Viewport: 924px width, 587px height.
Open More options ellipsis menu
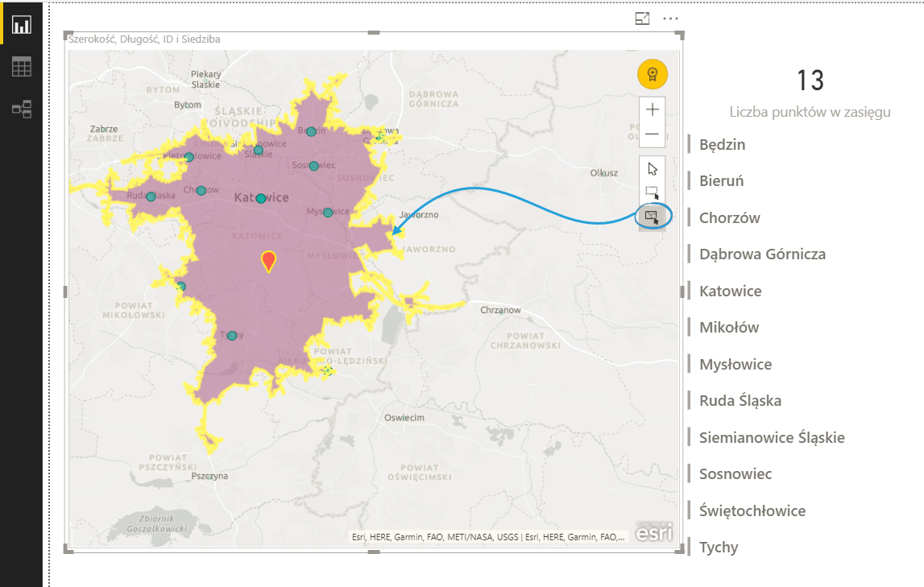tap(670, 19)
